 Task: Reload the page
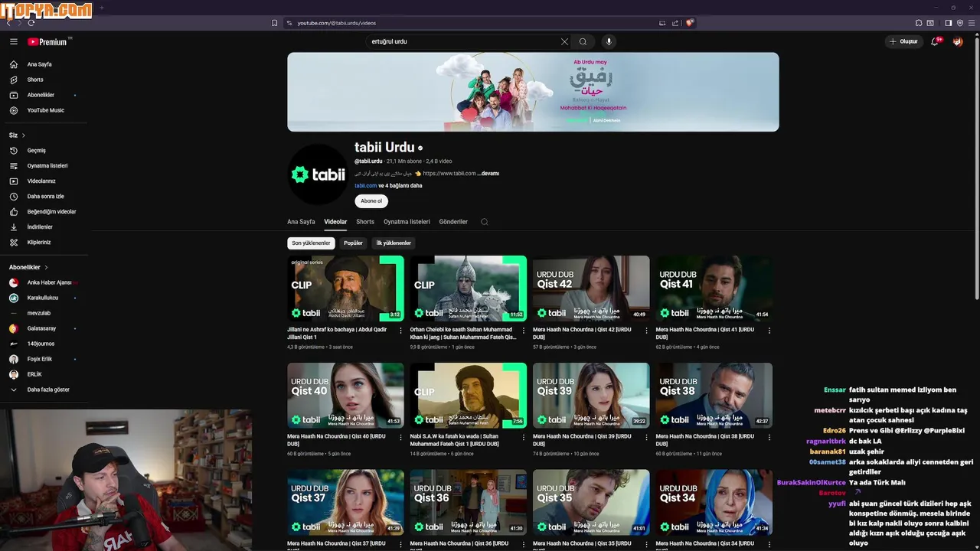pyautogui.click(x=31, y=23)
